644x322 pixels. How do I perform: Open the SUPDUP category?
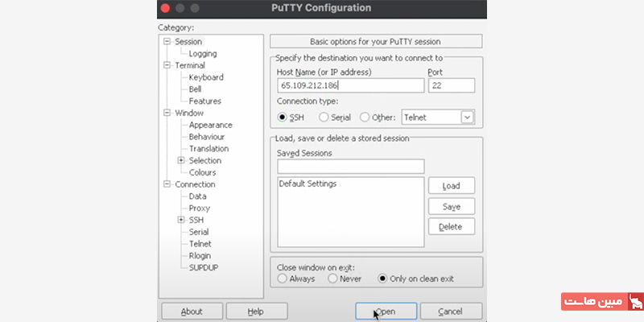coord(204,268)
